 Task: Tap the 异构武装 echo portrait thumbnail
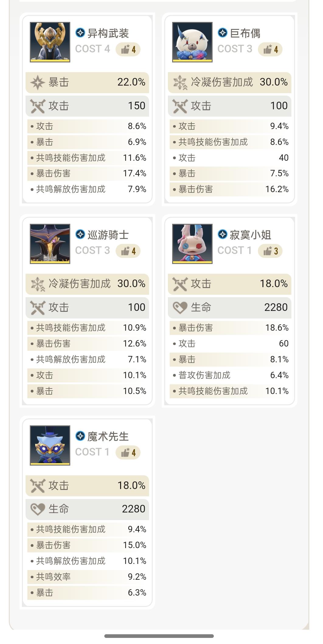tap(50, 42)
